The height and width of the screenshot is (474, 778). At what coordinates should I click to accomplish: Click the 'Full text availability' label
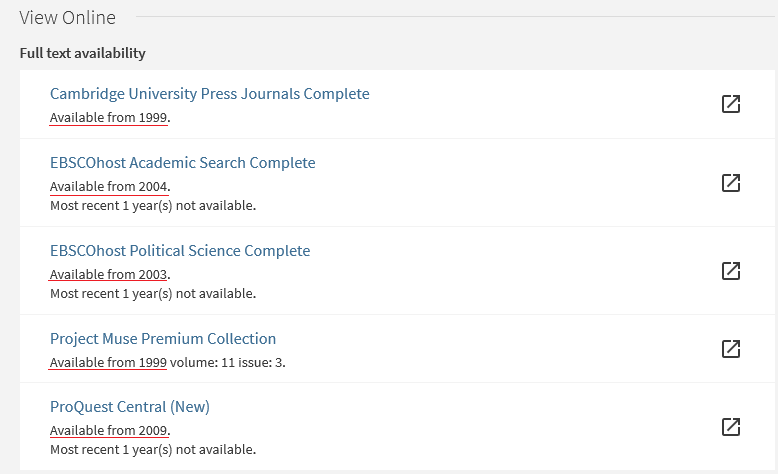pos(82,53)
